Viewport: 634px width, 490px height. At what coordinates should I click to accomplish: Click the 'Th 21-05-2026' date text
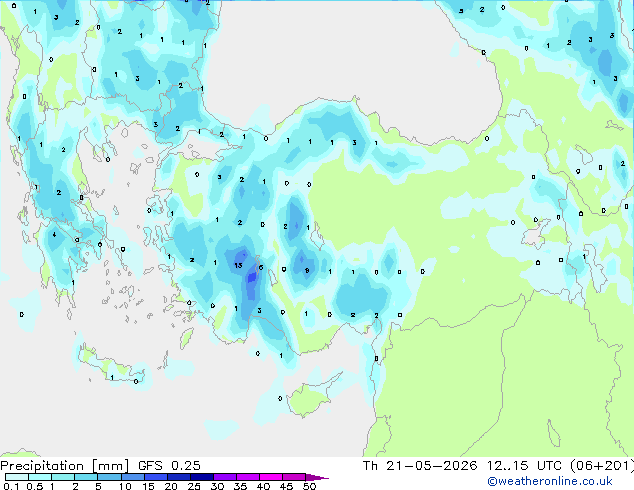pos(420,466)
